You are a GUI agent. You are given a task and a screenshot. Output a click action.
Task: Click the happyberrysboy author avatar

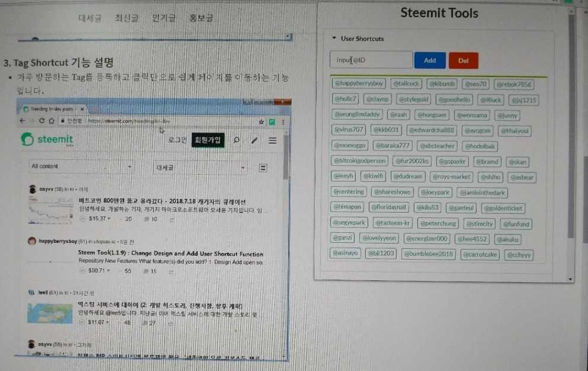click(x=32, y=241)
